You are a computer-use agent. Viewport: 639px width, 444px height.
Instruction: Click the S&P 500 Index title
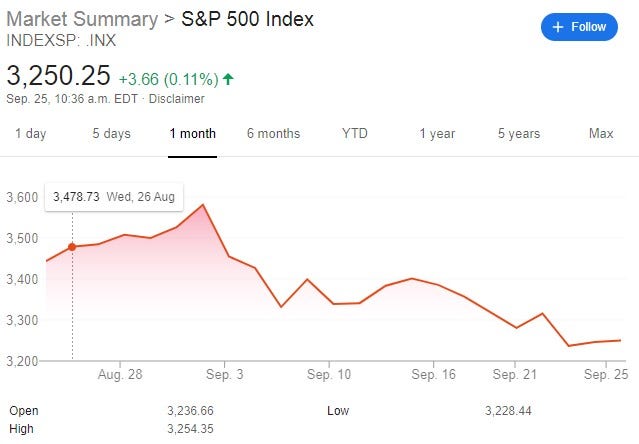[247, 19]
